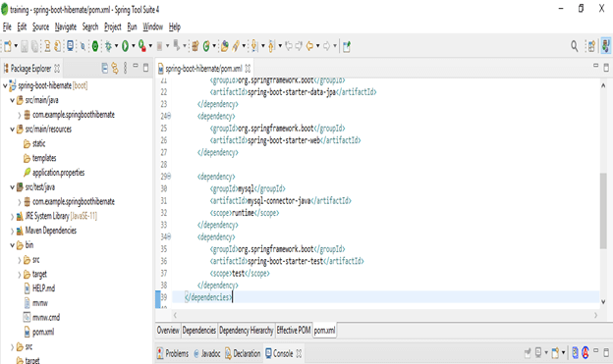Open the Project menu
613x364 pixels.
click(x=113, y=26)
